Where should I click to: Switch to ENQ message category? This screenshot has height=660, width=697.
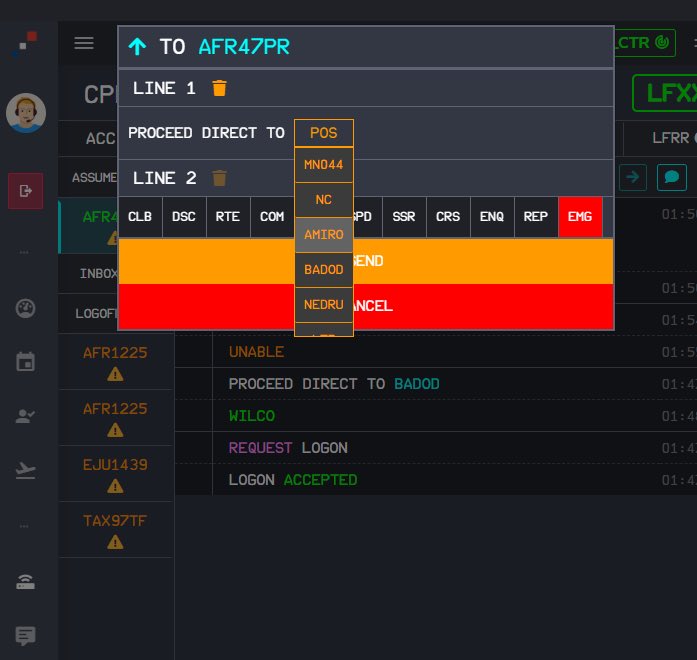(x=492, y=217)
